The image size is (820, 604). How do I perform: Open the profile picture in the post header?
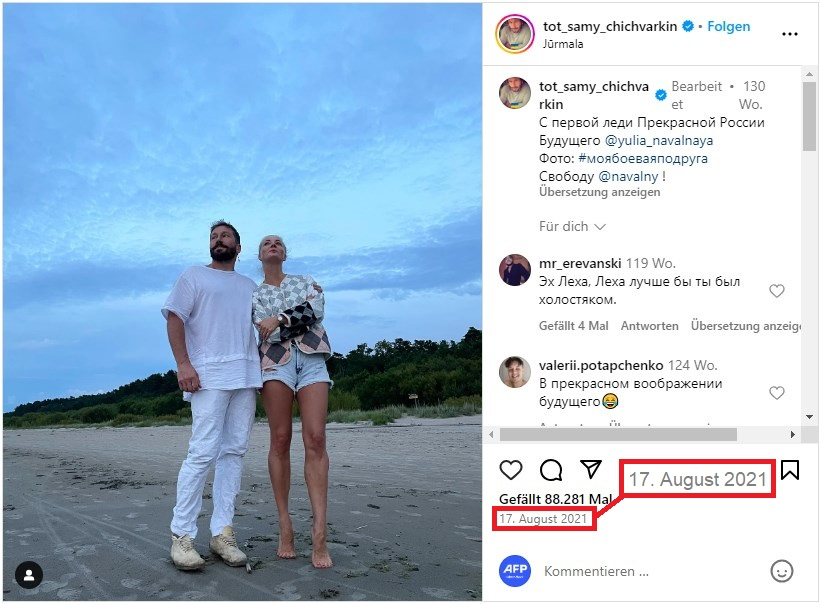click(515, 34)
